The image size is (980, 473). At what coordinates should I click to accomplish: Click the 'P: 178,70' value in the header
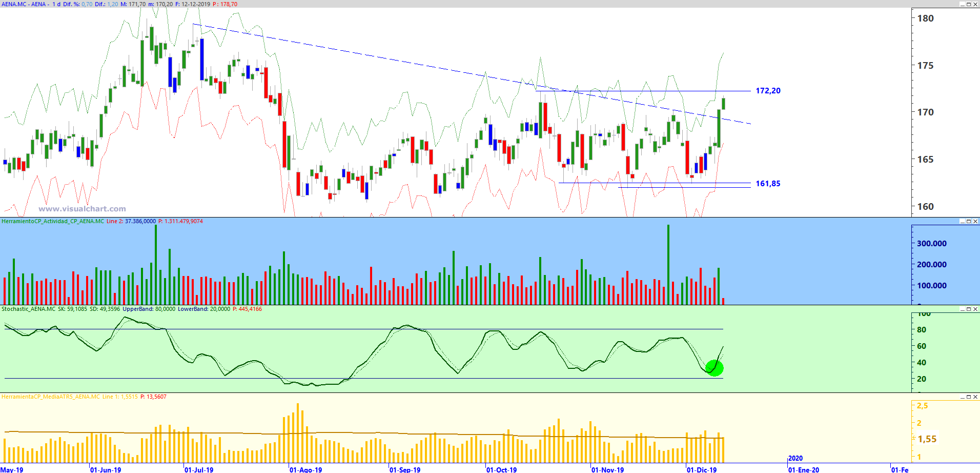click(x=225, y=4)
